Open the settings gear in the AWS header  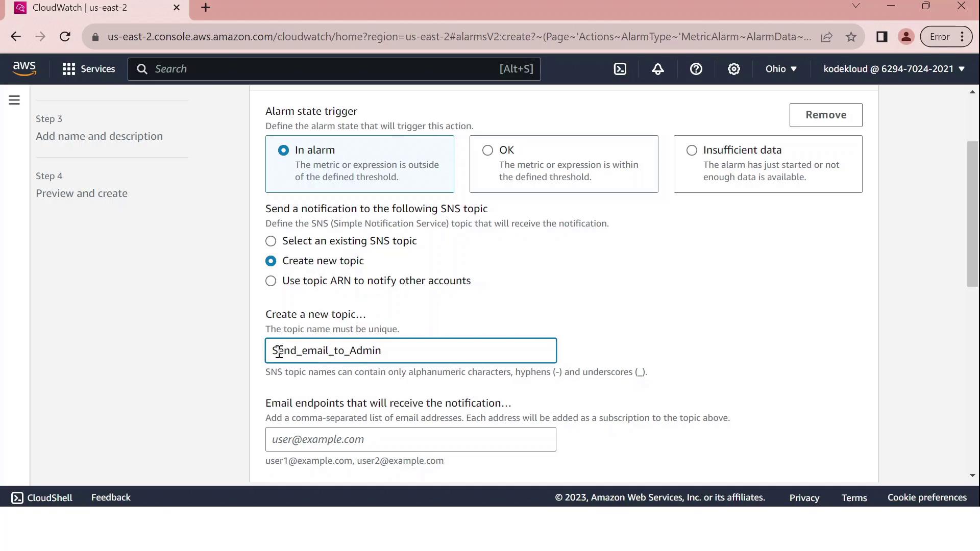[x=733, y=69]
